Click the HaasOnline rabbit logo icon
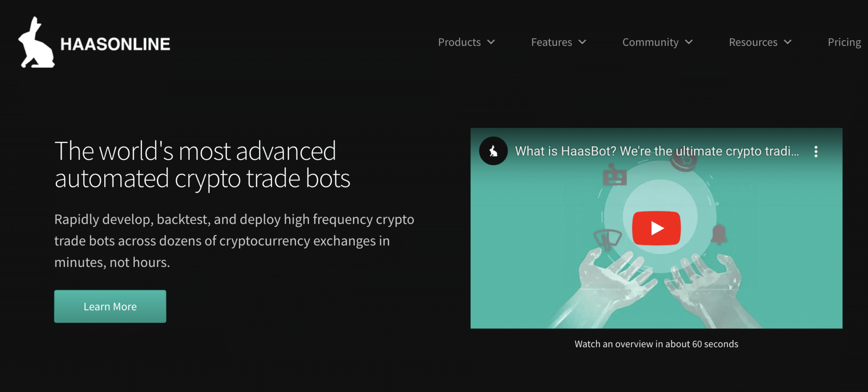 (36, 42)
